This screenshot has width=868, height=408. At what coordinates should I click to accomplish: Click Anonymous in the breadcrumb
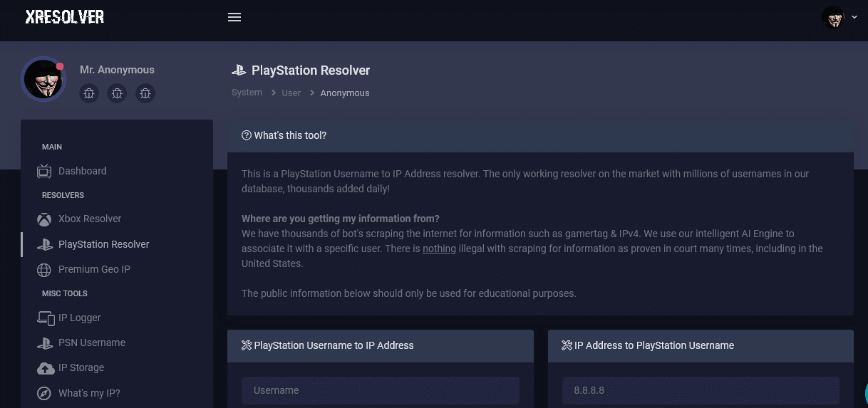click(345, 93)
